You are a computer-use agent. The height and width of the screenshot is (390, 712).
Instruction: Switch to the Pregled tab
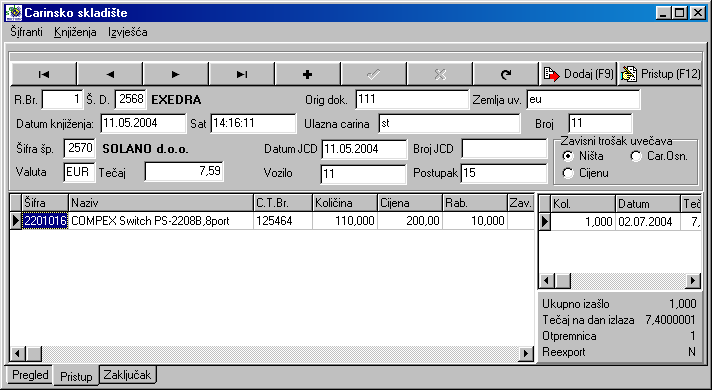click(x=30, y=375)
